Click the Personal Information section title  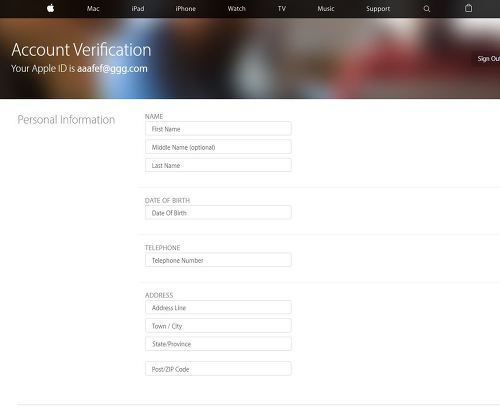pyautogui.click(x=66, y=120)
